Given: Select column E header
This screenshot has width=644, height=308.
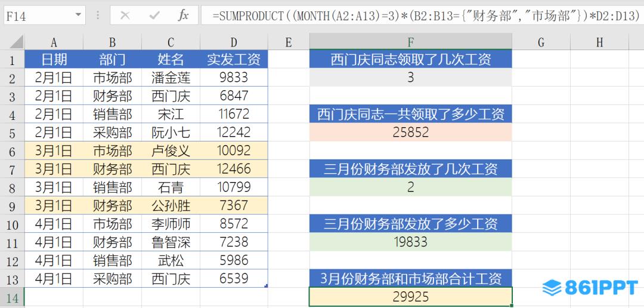Looking at the screenshot, I should point(289,42).
